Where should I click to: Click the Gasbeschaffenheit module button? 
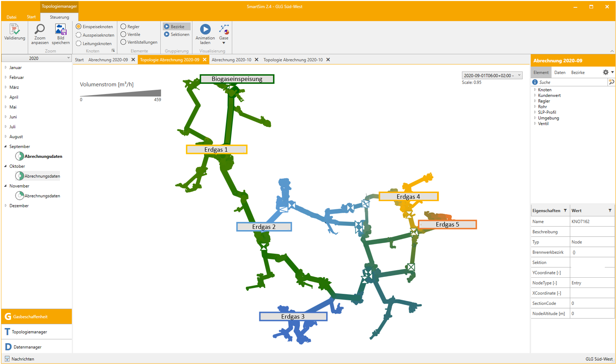tap(30, 317)
